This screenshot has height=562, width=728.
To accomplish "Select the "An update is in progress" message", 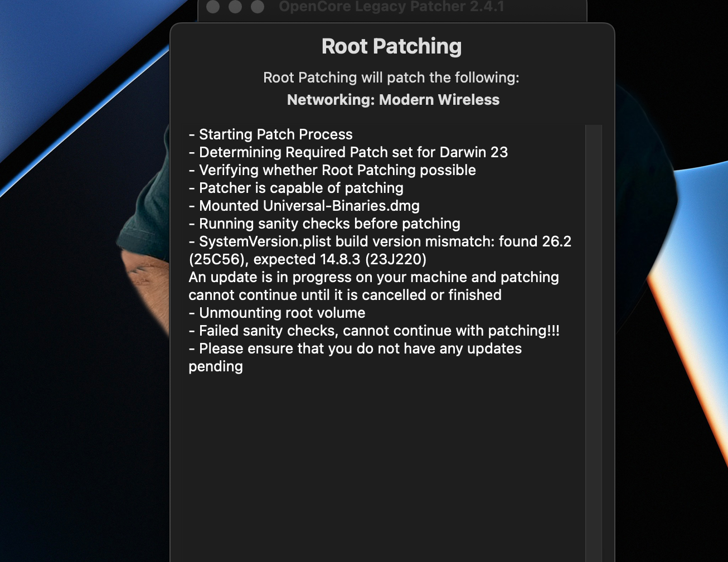I will point(374,286).
